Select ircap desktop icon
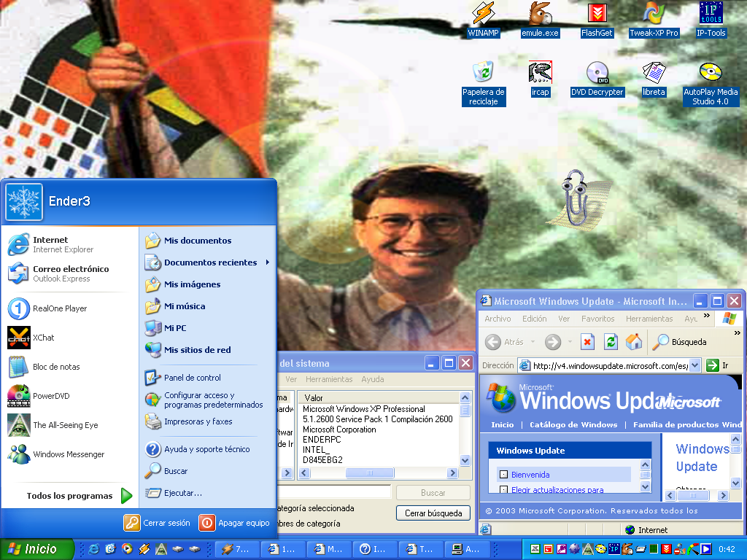The width and height of the screenshot is (747, 560). tap(540, 79)
